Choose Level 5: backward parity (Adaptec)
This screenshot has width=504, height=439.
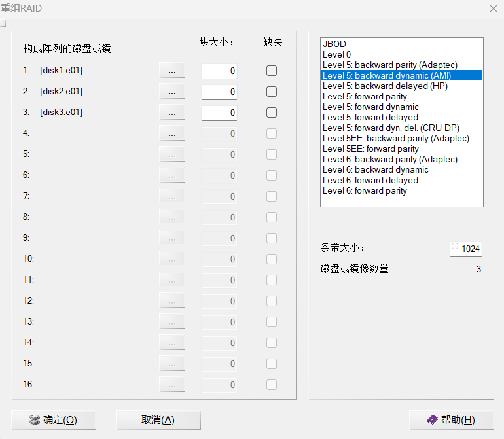coord(389,65)
